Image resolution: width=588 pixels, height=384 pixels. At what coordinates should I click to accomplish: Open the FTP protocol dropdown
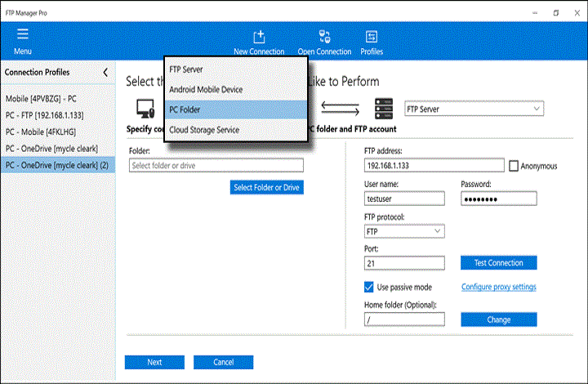404,232
